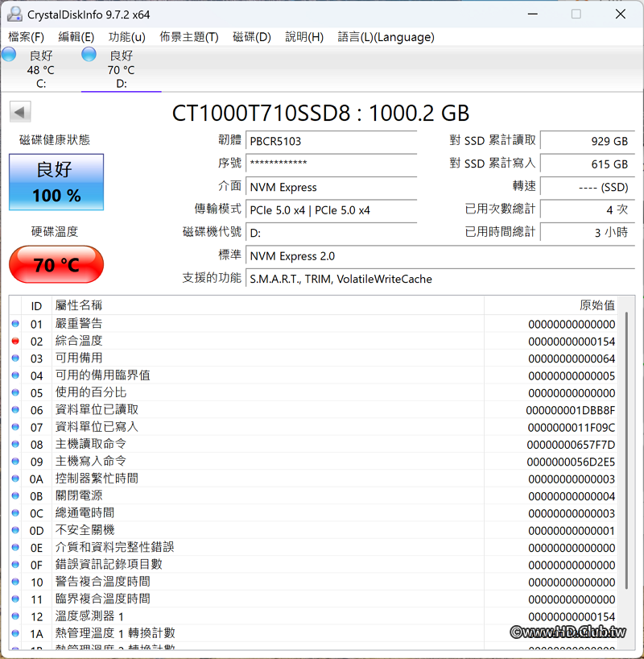Select attribute row 0B 關閉電源
The width and height of the screenshot is (644, 659).
tap(313, 496)
